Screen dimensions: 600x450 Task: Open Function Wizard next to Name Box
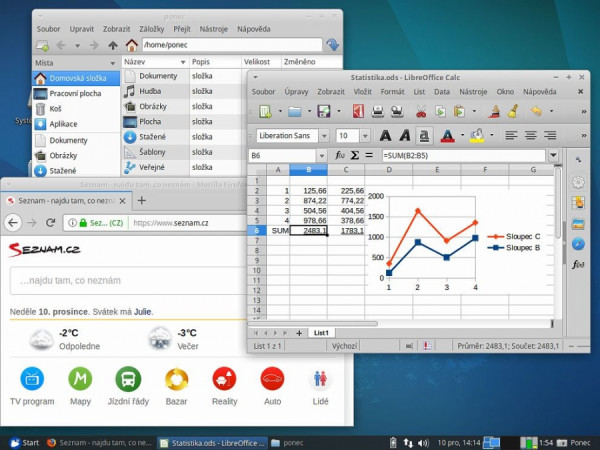tap(340, 155)
